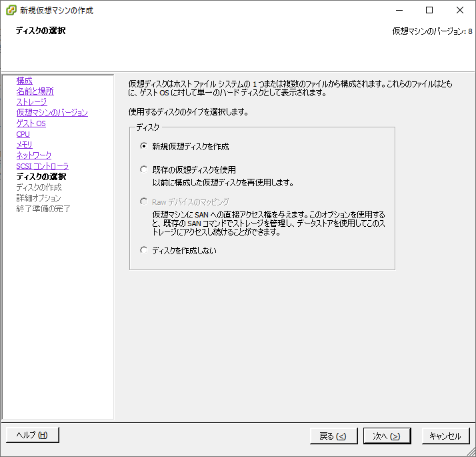This screenshot has width=476, height=457.
Task: Click the greyed 詳細オプション step
Action: [39, 197]
